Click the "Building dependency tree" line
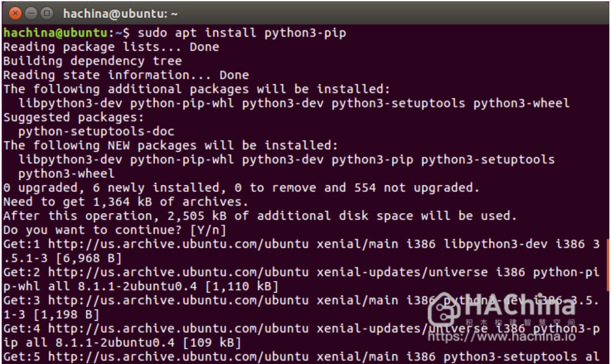Image resolution: width=611 pixels, height=364 pixels. (x=93, y=61)
